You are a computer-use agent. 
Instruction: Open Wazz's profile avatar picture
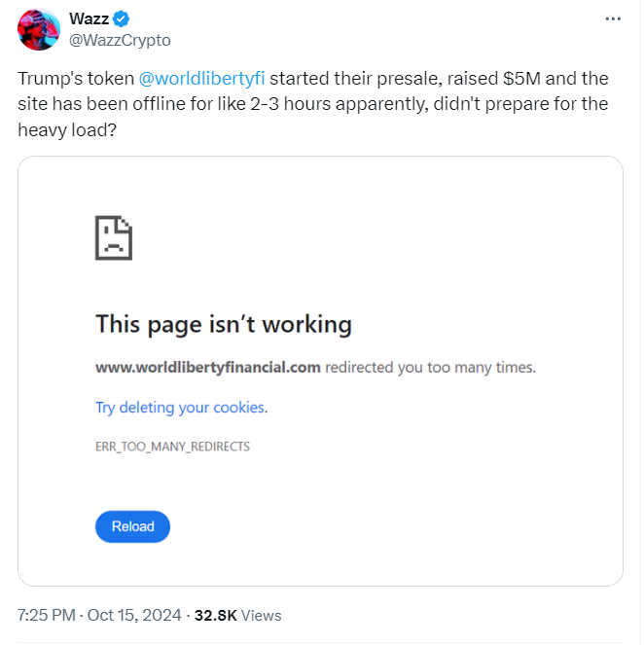[41, 30]
